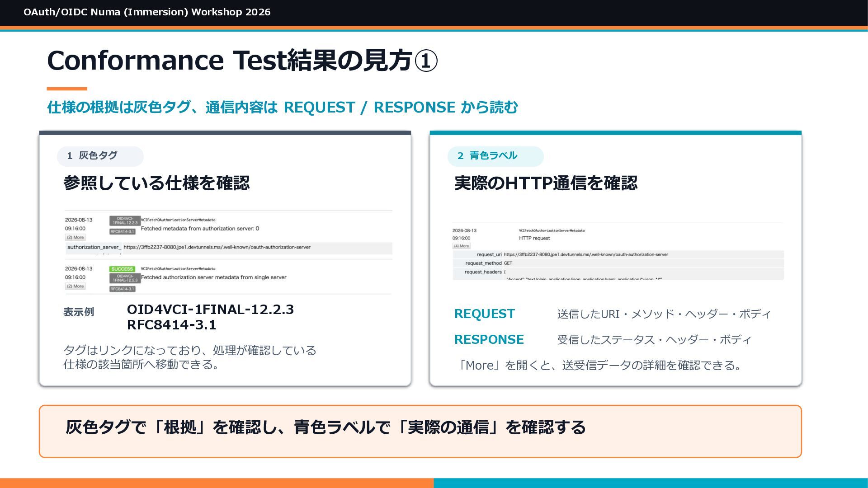Click "Fetched authorization server metadata from single server"

coord(213,277)
